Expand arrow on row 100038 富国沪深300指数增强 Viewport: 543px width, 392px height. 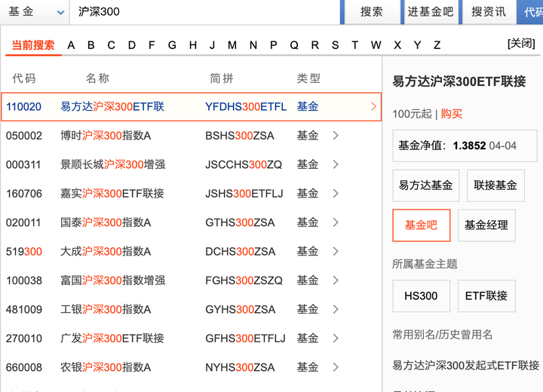point(336,280)
